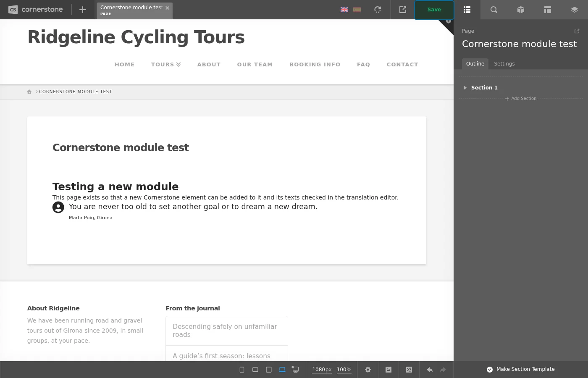This screenshot has width=588, height=378.
Task: Open the search panel
Action: pyautogui.click(x=494, y=10)
